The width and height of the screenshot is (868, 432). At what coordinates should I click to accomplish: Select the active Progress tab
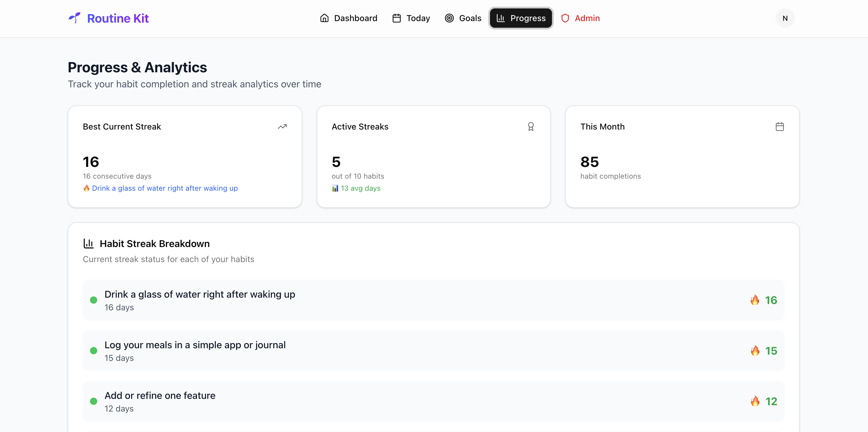(x=521, y=18)
